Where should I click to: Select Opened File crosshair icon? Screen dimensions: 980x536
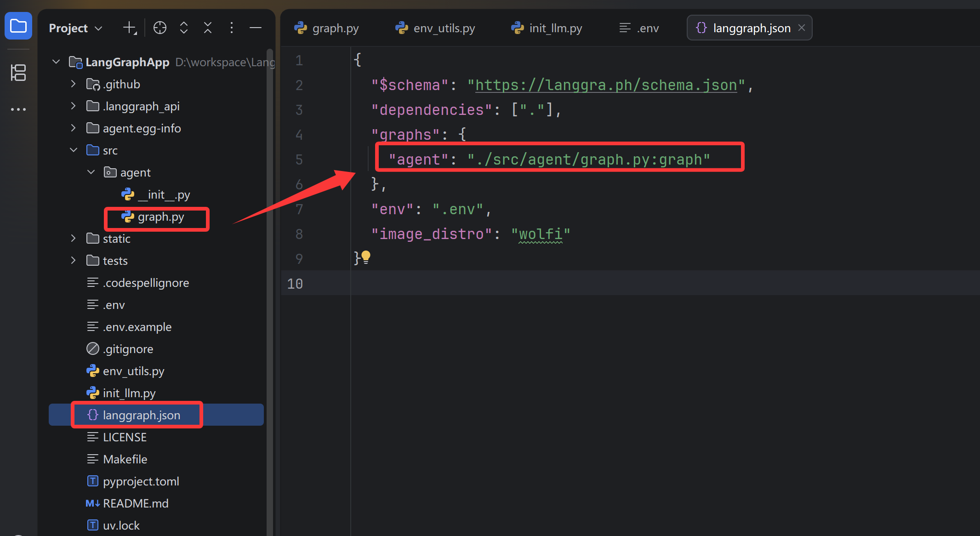pyautogui.click(x=160, y=28)
